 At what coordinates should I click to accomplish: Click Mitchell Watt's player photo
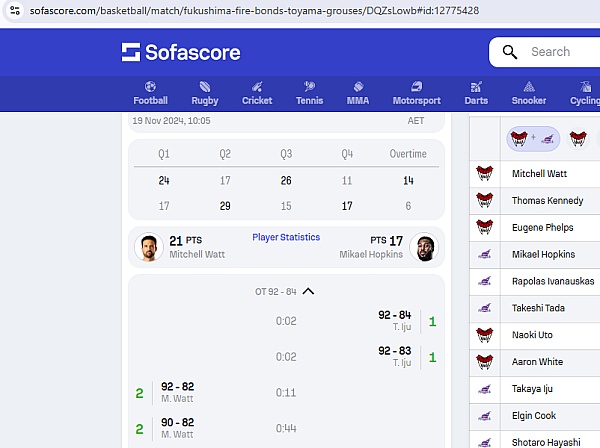[149, 247]
